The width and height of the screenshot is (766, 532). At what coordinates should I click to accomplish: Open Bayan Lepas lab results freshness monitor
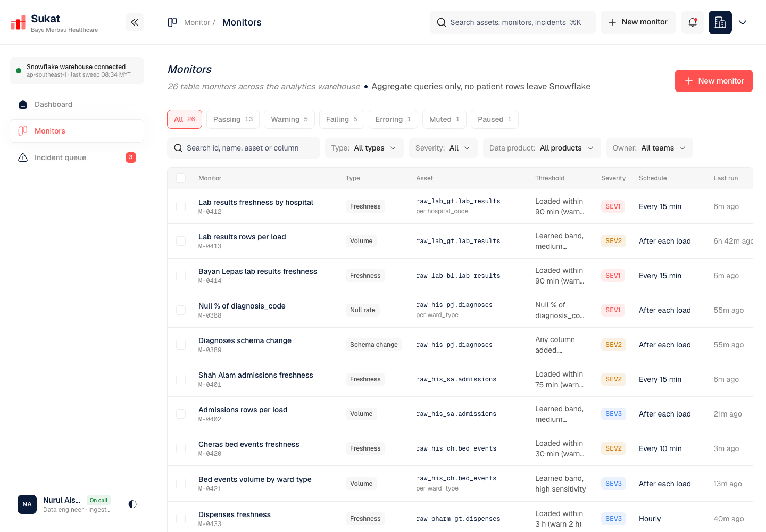(257, 271)
